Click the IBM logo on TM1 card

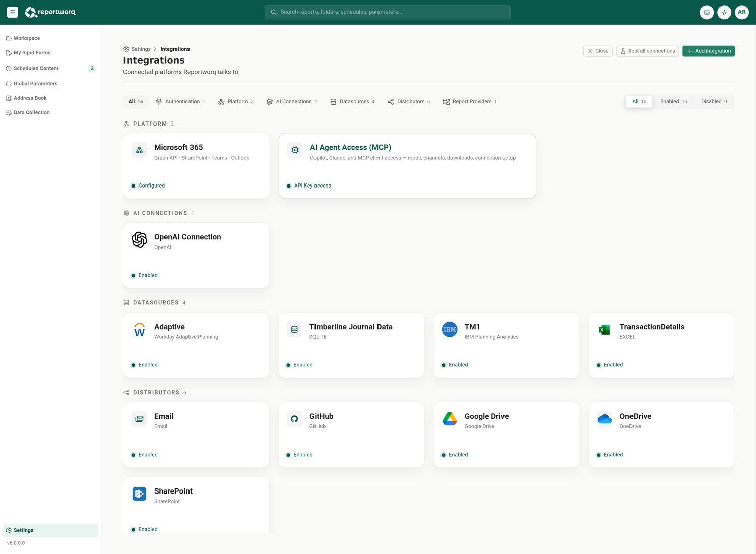450,329
